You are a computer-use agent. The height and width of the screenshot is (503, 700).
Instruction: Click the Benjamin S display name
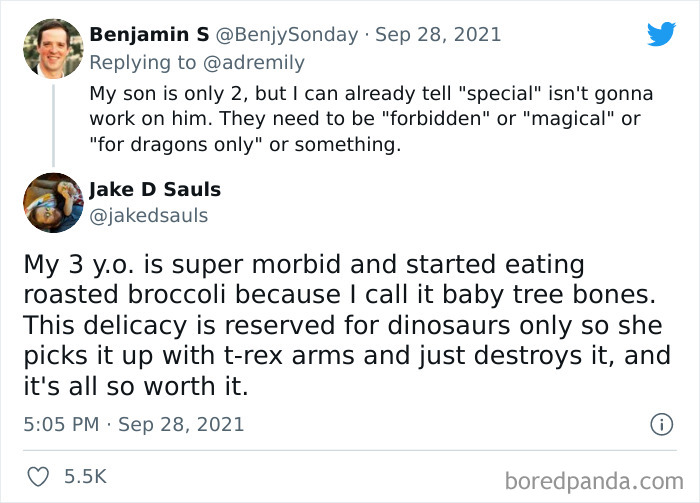(149, 34)
